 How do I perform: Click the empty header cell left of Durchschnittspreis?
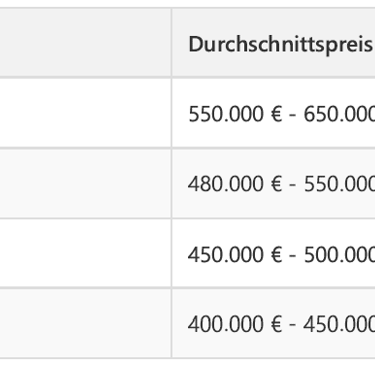click(x=86, y=42)
